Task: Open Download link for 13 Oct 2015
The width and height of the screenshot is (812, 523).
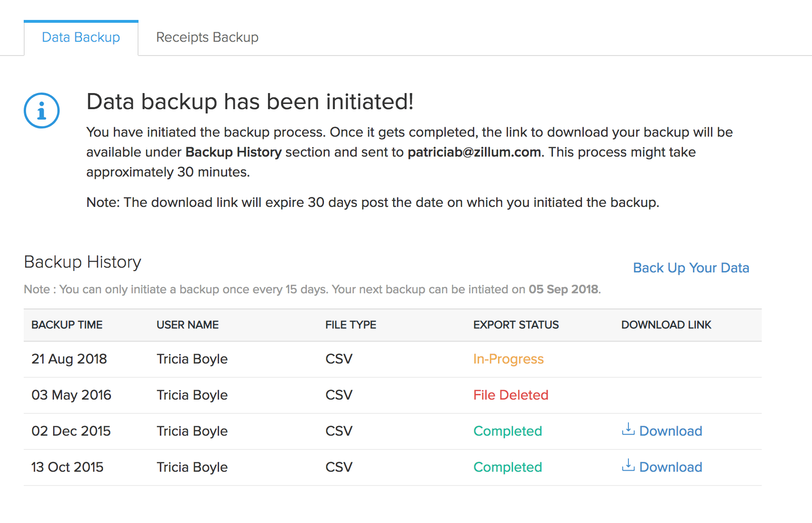Action: (x=671, y=467)
